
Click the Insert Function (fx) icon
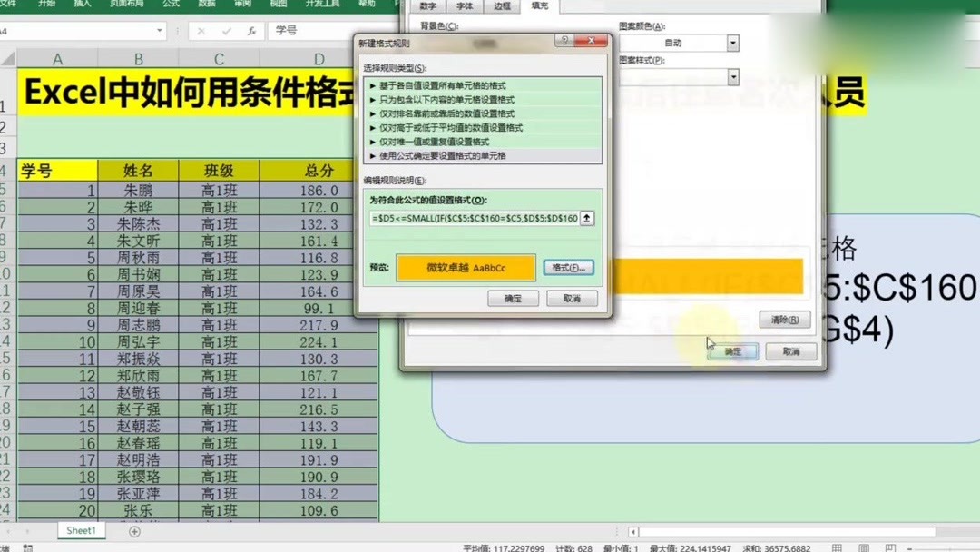[251, 31]
